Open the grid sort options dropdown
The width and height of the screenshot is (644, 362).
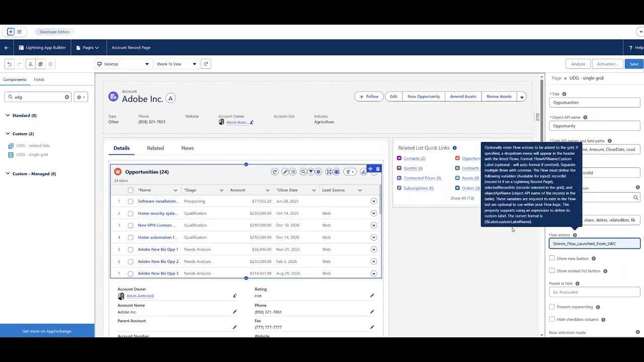(x=350, y=172)
